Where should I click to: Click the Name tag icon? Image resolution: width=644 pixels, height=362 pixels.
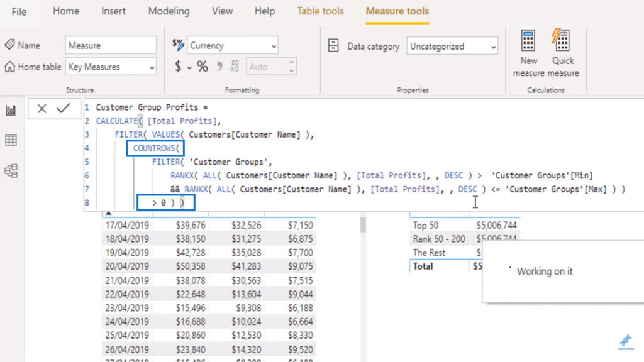click(9, 45)
